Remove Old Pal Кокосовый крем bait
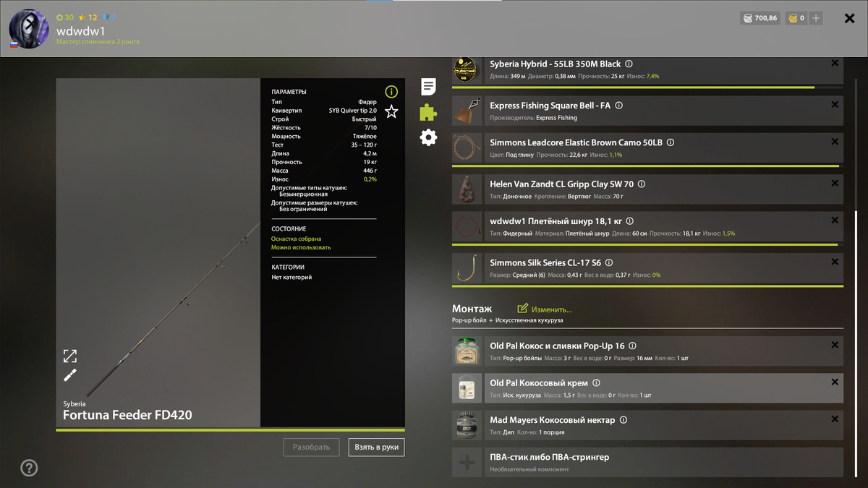The width and height of the screenshot is (868, 488). (x=835, y=382)
